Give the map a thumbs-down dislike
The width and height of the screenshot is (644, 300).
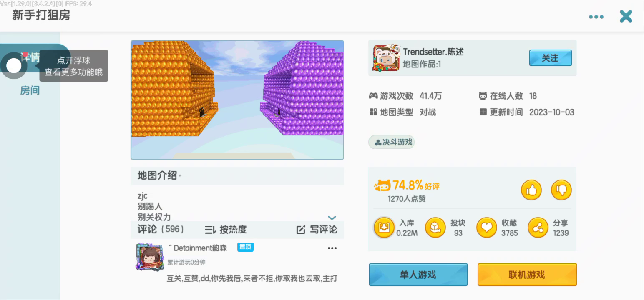click(561, 190)
